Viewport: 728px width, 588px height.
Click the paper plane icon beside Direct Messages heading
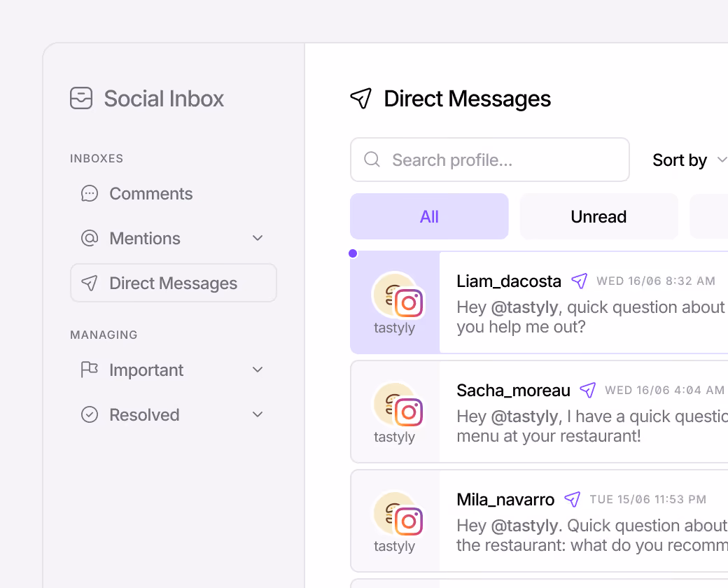(360, 98)
